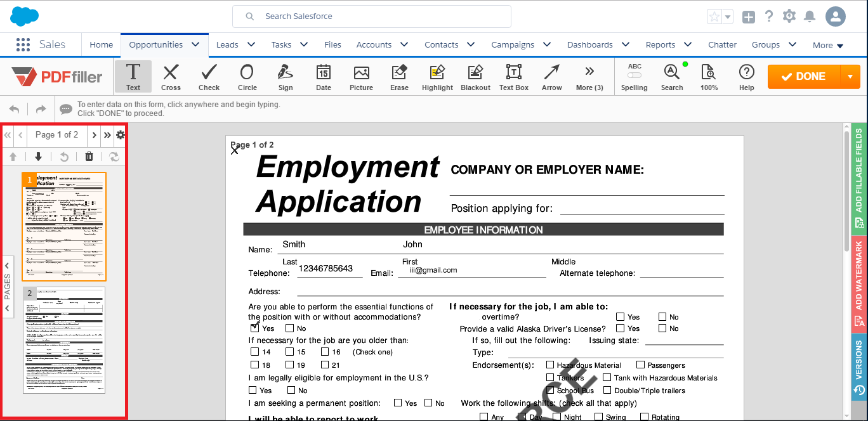Expand the Campaigns tab dropdown
This screenshot has width=868, height=421.
tap(547, 44)
